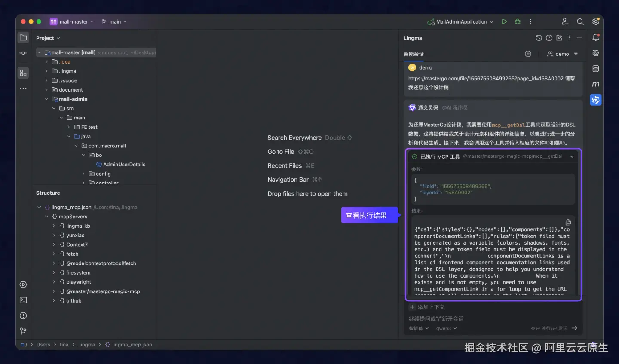
Task: Open Code With Me user icon
Action: pyautogui.click(x=565, y=21)
